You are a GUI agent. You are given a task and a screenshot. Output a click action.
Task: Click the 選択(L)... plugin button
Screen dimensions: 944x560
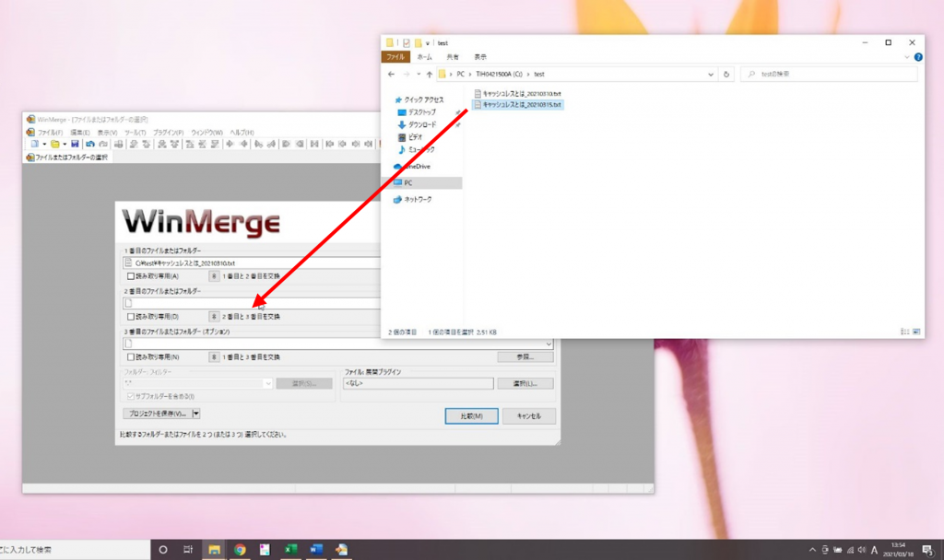tap(525, 383)
